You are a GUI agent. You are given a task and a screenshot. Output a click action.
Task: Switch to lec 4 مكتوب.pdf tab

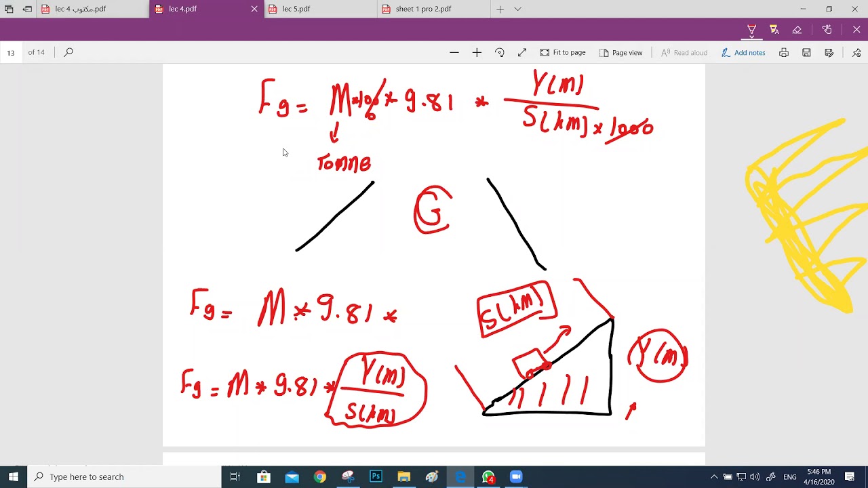click(92, 9)
